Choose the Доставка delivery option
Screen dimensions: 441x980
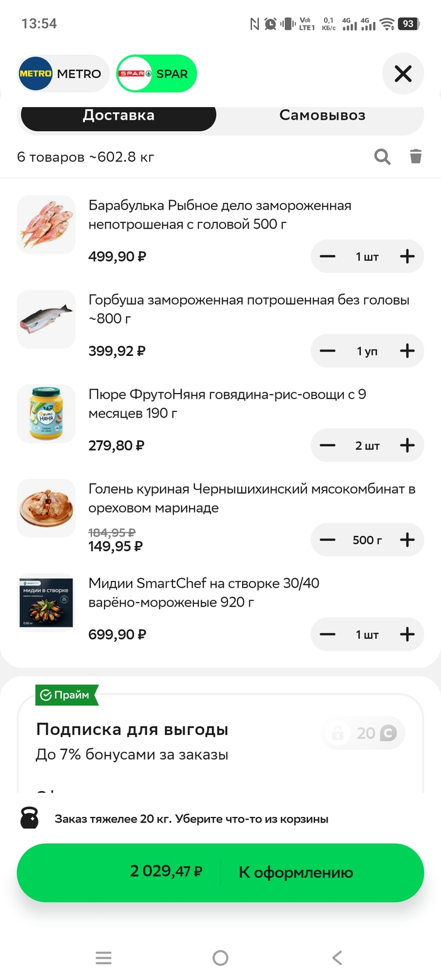tap(118, 116)
